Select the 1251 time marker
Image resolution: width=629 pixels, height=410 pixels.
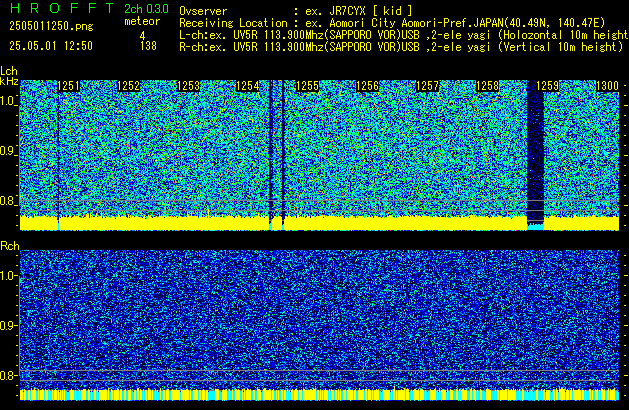click(x=69, y=86)
